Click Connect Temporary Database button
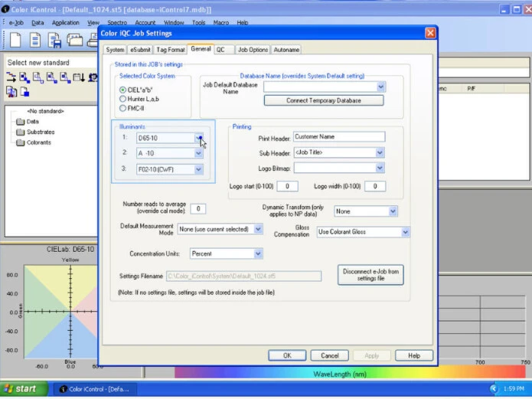The width and height of the screenshot is (532, 399). pyautogui.click(x=324, y=100)
